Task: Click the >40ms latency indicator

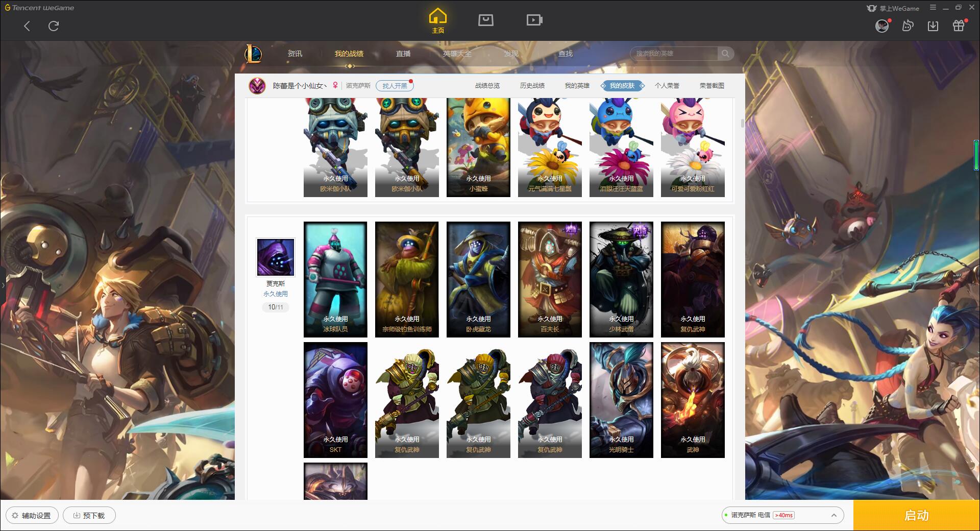Action: point(783,515)
